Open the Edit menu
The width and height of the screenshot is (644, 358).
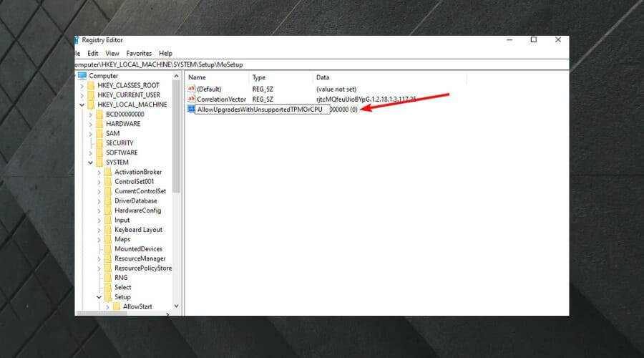pos(93,53)
